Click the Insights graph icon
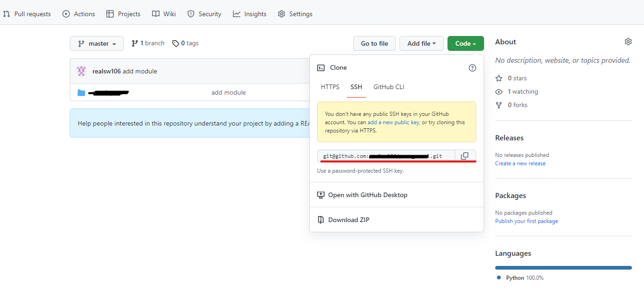The image size is (644, 295). [237, 14]
